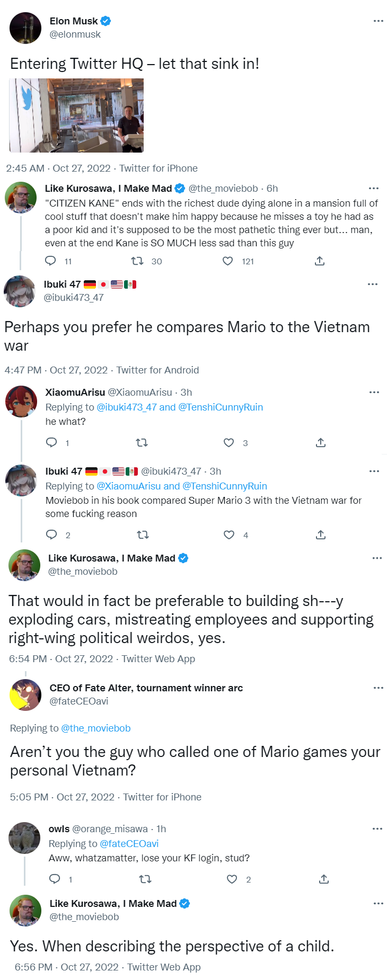
Task: Open more options on Elon Musk's tweet
Action: pyautogui.click(x=378, y=21)
